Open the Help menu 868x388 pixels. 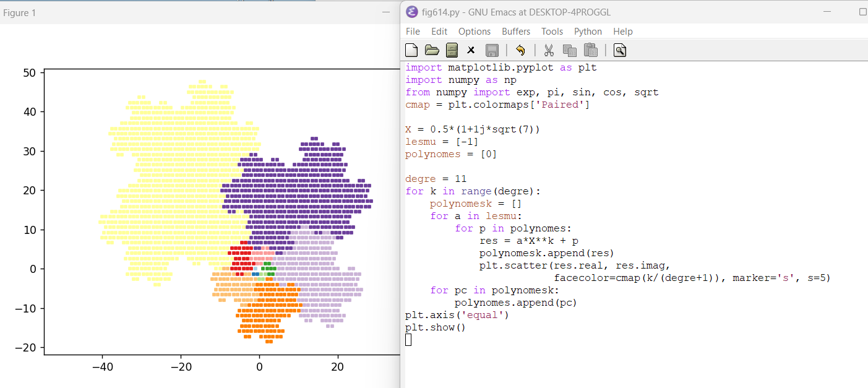coord(623,32)
